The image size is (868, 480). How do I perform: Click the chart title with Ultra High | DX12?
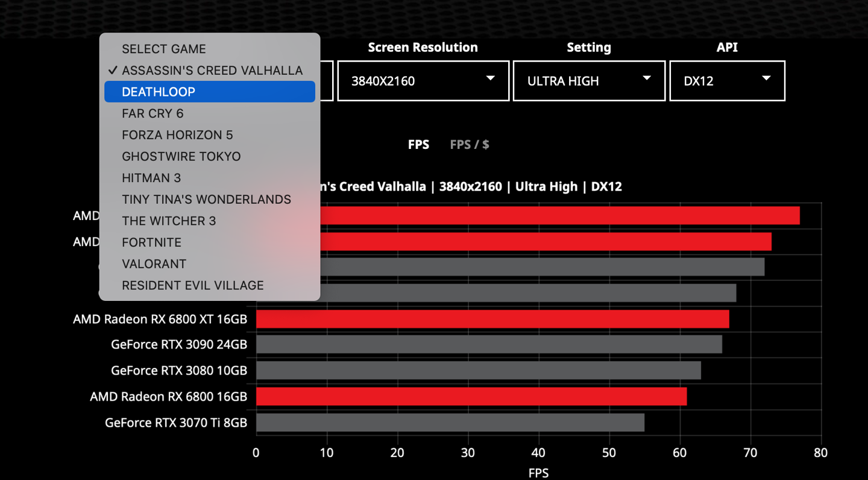click(471, 187)
